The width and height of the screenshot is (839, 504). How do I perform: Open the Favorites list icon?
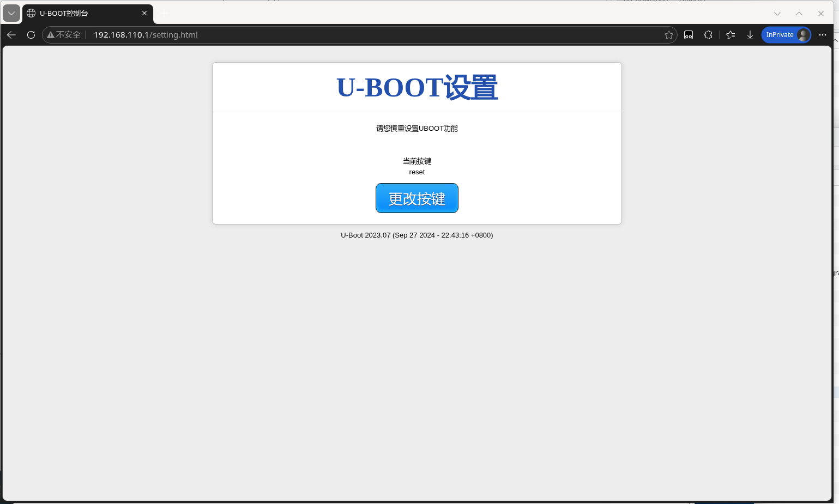point(730,34)
